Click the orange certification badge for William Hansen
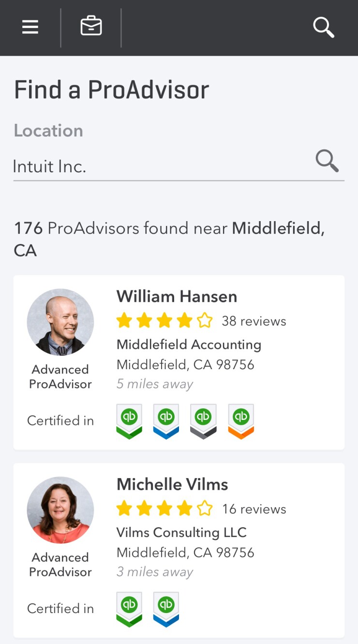This screenshot has width=358, height=644. [240, 420]
